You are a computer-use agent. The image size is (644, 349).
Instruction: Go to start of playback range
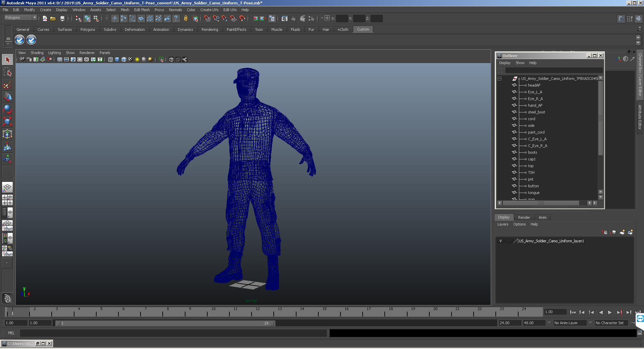[x=573, y=312]
